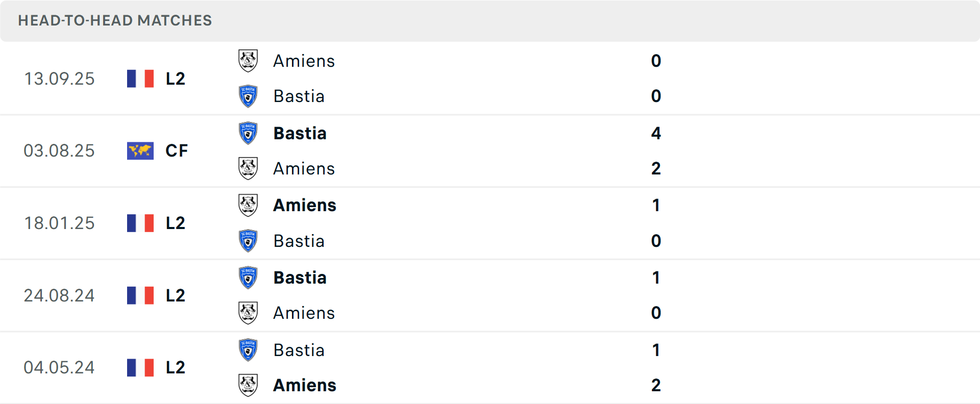Click the Amiens badge in the Club Friendly match
Viewport: 980px width, 404px height.
[248, 168]
